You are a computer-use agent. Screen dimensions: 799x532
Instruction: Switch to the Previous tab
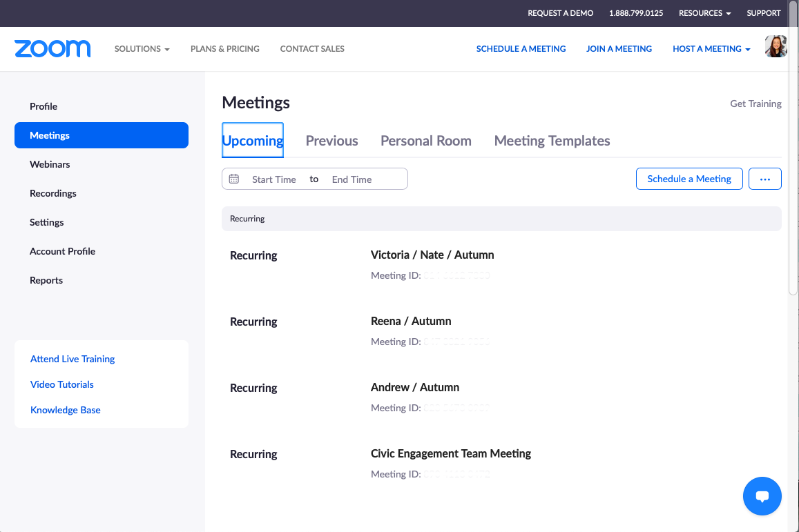coord(331,141)
